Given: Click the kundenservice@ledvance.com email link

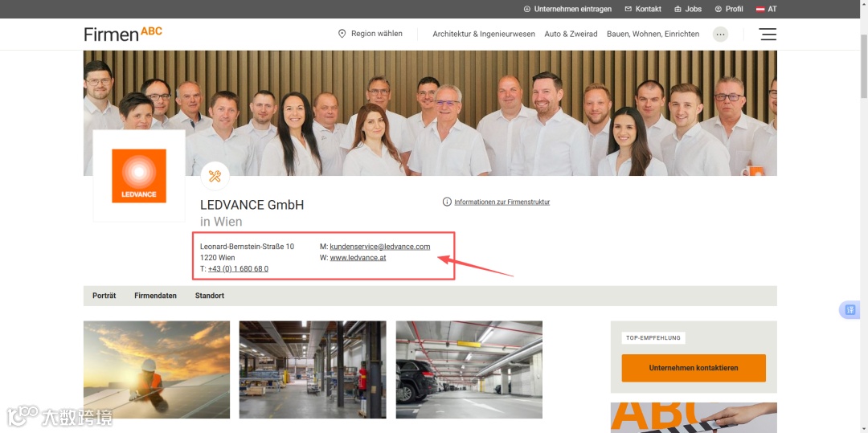Looking at the screenshot, I should point(379,247).
